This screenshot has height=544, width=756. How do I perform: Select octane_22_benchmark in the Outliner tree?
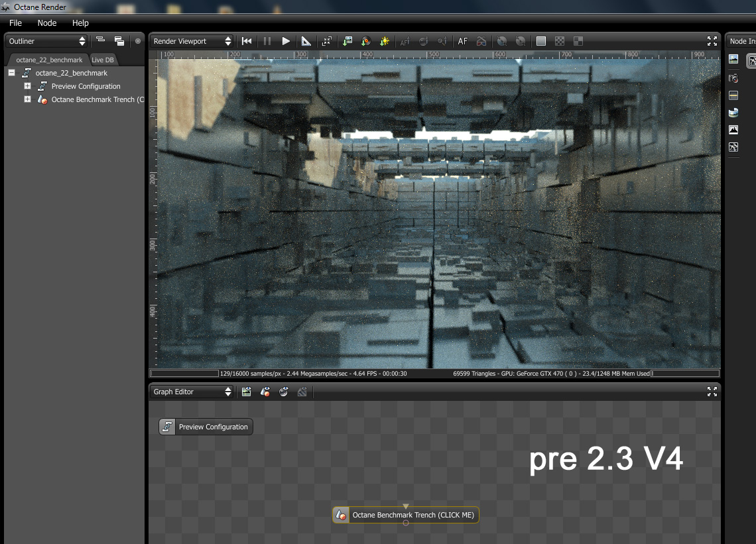(x=72, y=73)
